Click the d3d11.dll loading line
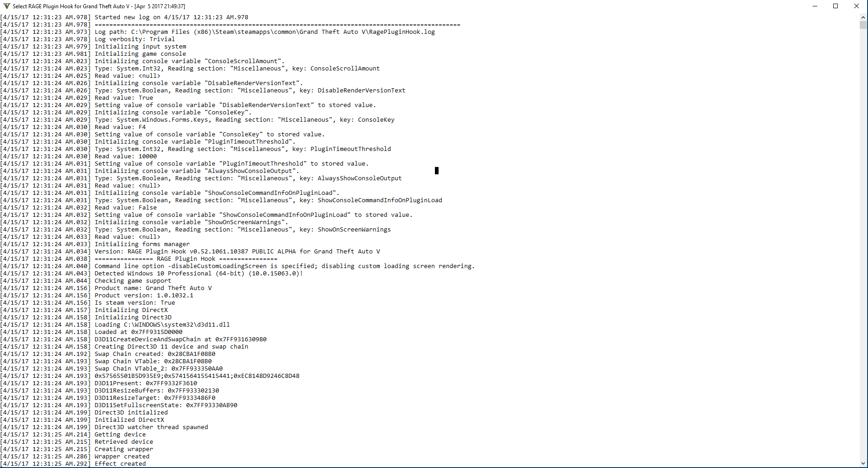 pyautogui.click(x=115, y=325)
